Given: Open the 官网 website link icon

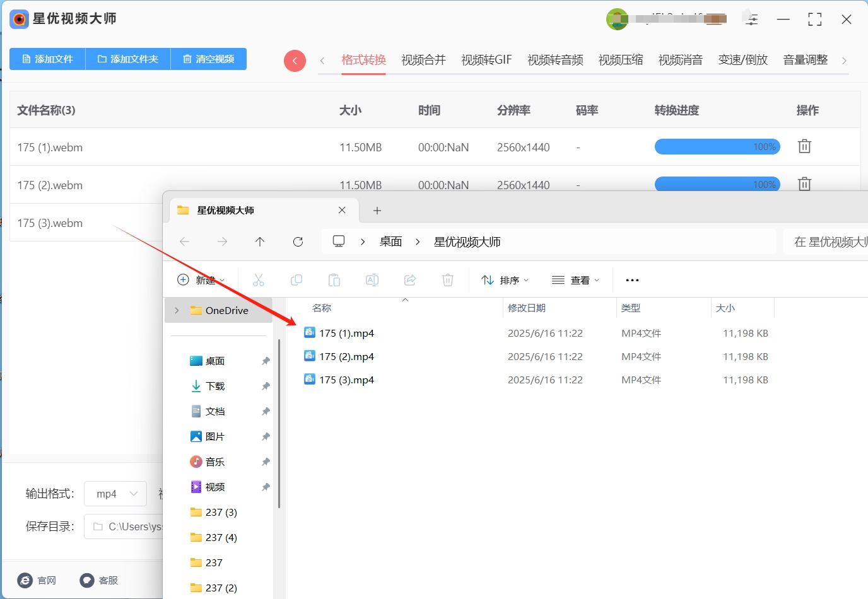Looking at the screenshot, I should (25, 580).
